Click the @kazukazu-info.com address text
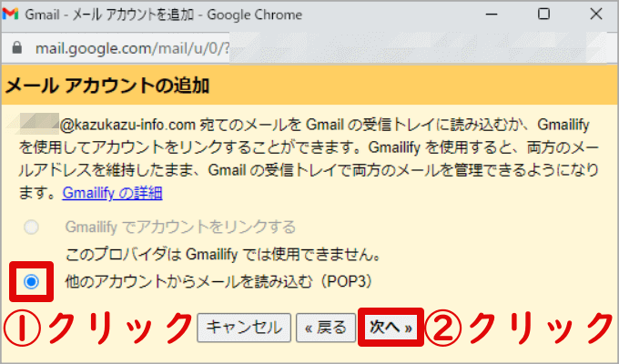Image resolution: width=619 pixels, height=364 pixels. click(x=127, y=126)
